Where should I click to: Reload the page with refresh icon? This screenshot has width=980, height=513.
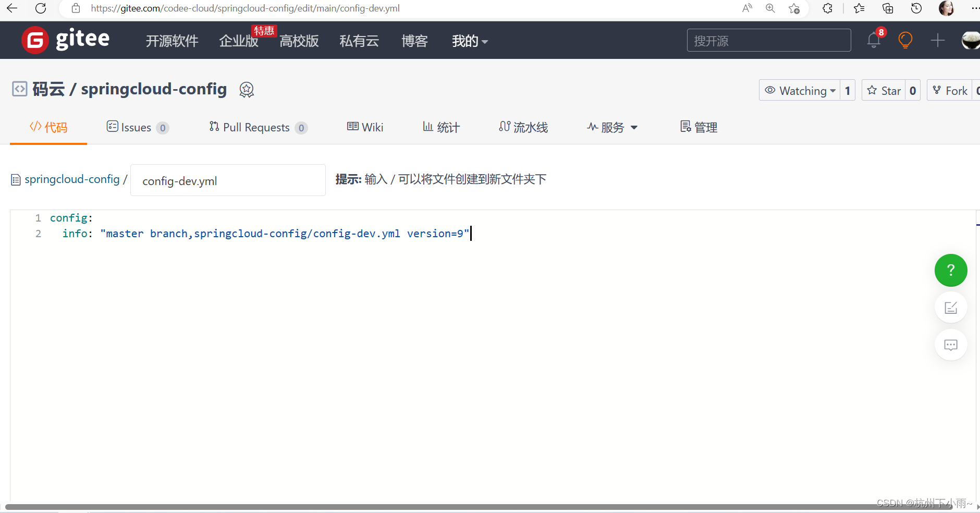[41, 8]
